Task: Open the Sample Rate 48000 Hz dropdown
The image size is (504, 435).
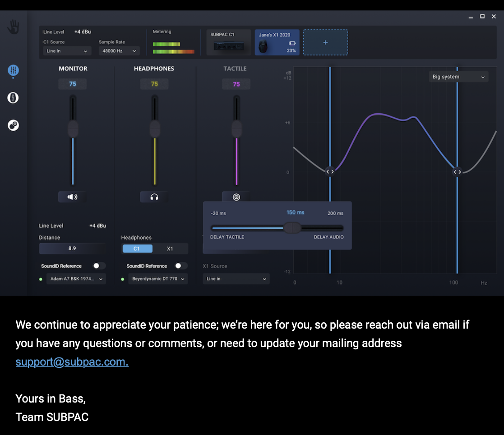Action: [119, 51]
